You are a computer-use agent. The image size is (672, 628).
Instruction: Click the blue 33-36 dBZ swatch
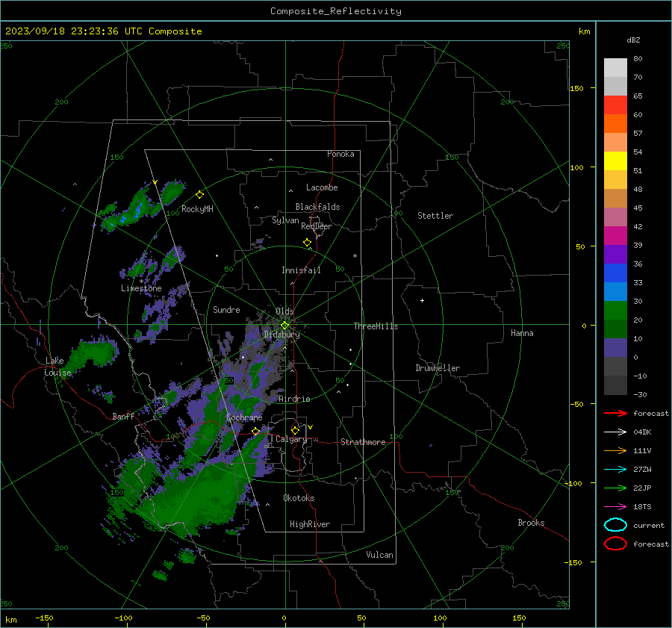click(x=615, y=273)
